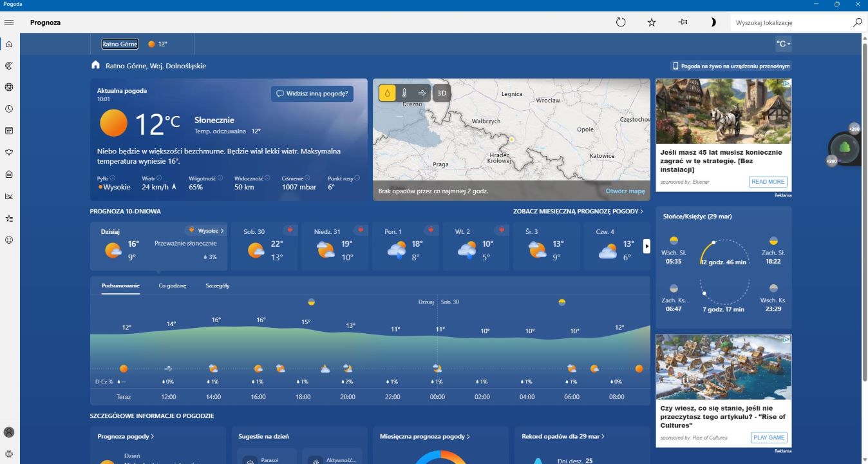The image size is (868, 464).
Task: Click the Widzisz inną pogodę? button
Action: point(312,93)
